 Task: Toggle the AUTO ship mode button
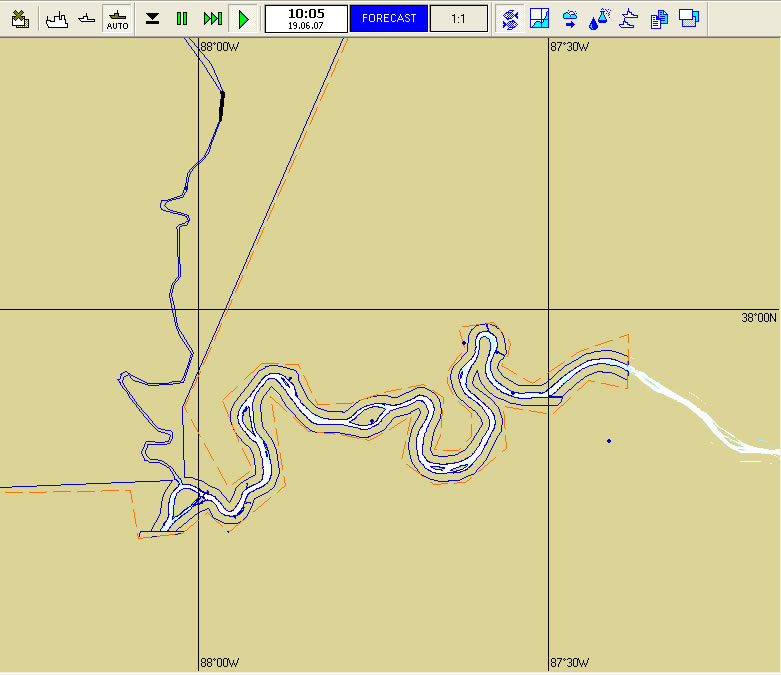click(x=118, y=19)
